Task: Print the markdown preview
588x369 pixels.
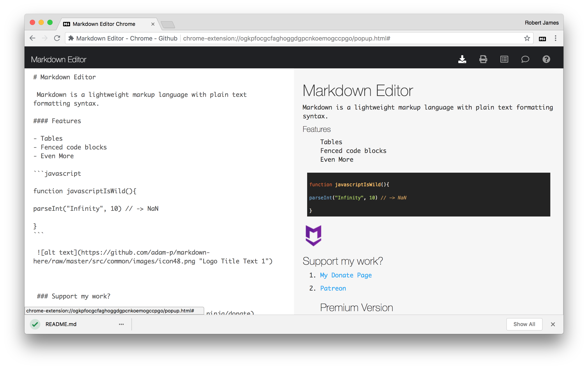Action: point(483,59)
